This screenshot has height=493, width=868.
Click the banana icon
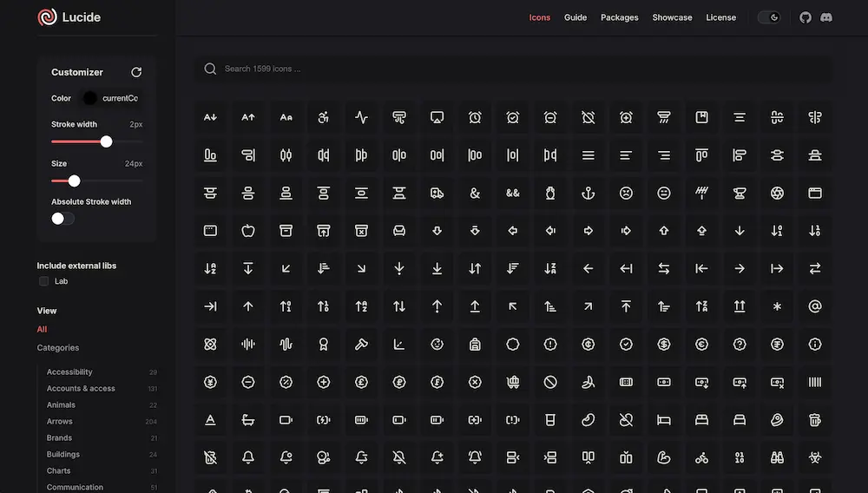tap(589, 382)
